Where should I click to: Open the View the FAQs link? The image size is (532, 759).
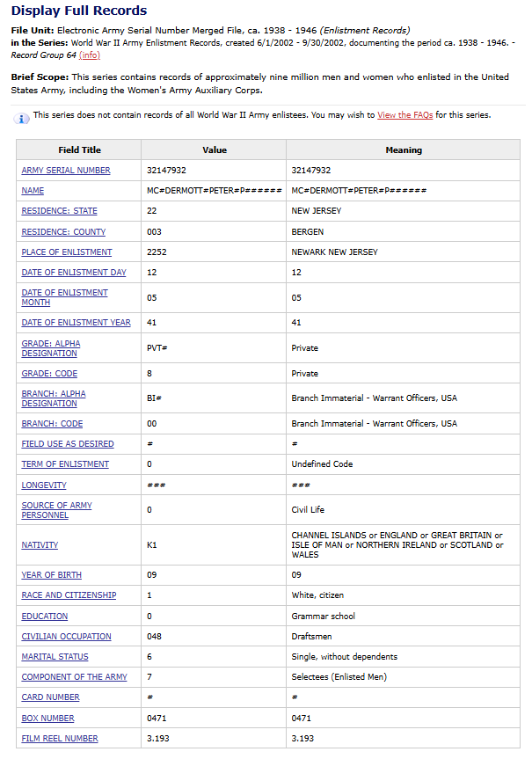404,115
